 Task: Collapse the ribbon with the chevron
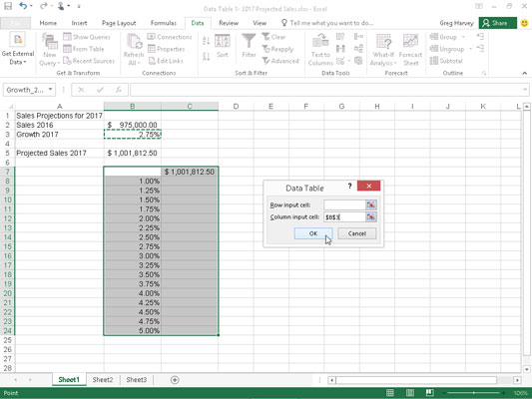point(525,73)
